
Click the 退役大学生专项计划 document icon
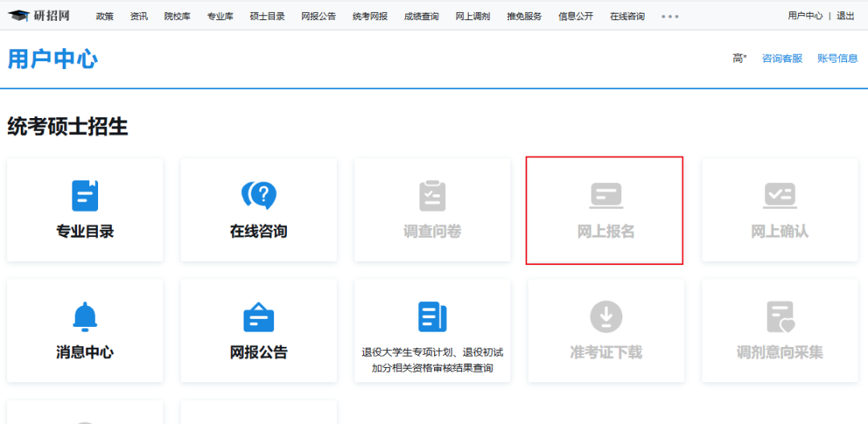coord(432,316)
